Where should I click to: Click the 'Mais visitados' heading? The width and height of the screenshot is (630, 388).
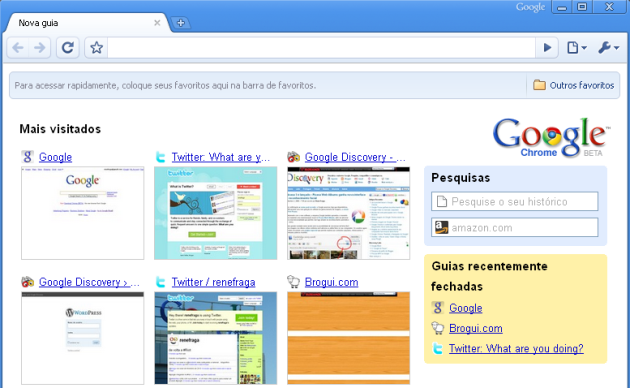pyautogui.click(x=60, y=129)
